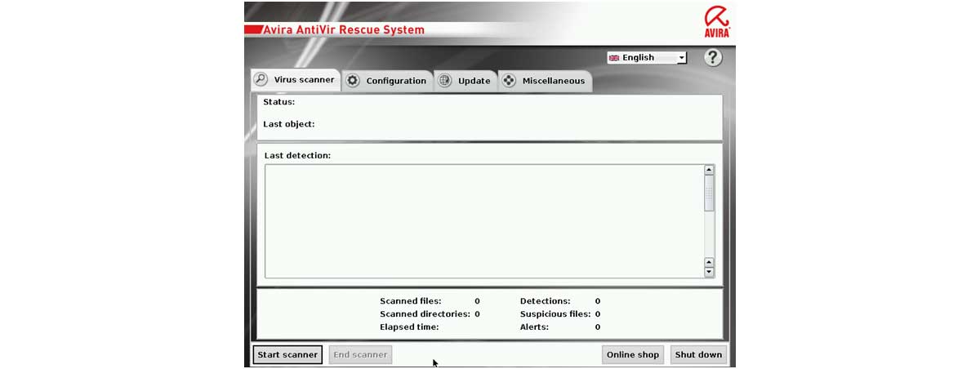This screenshot has height=369, width=980.
Task: Click the Detections: label
Action: tap(545, 301)
